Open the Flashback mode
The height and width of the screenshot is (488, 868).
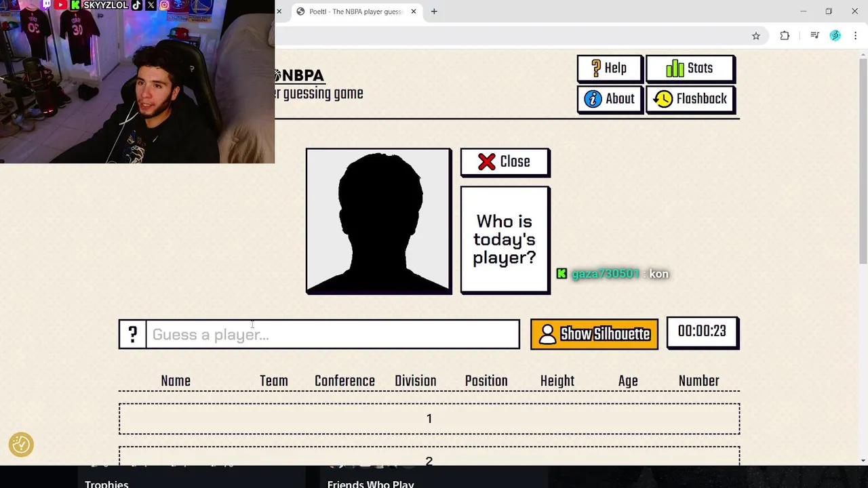tap(690, 99)
